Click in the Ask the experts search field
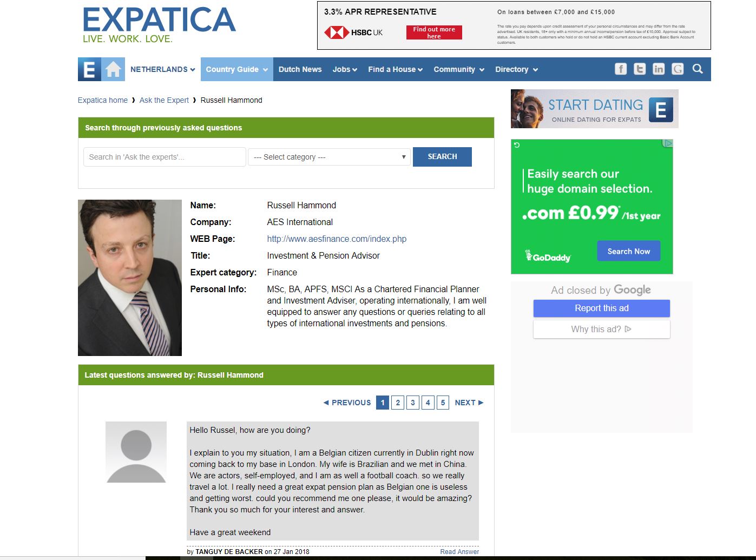The image size is (756, 560). (x=165, y=157)
